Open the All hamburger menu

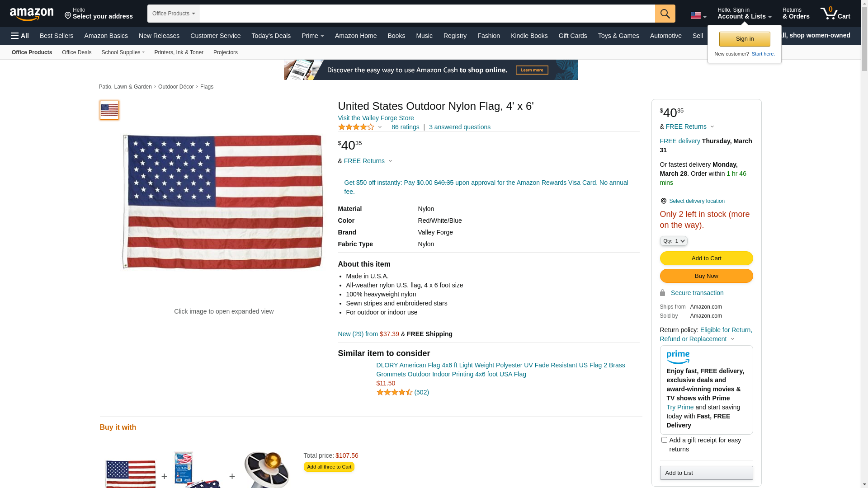pos(20,36)
